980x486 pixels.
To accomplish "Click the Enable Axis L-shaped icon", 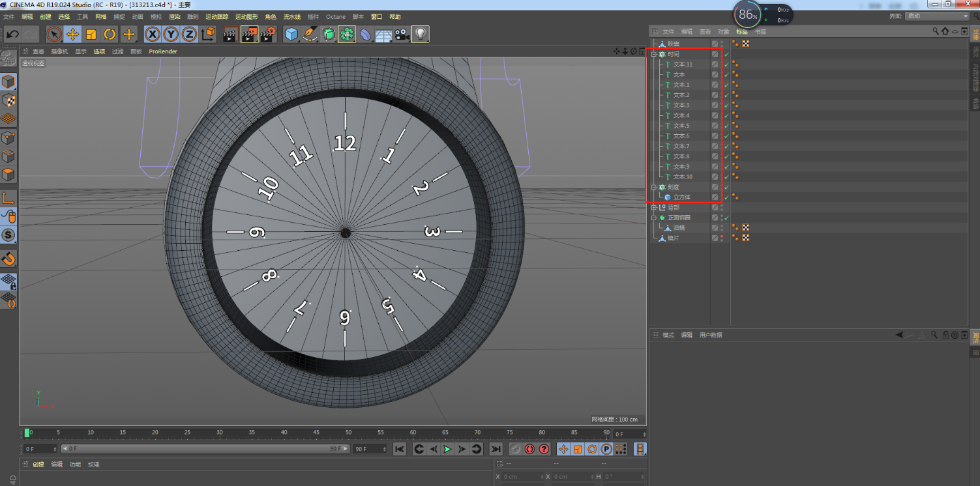I will [8, 198].
